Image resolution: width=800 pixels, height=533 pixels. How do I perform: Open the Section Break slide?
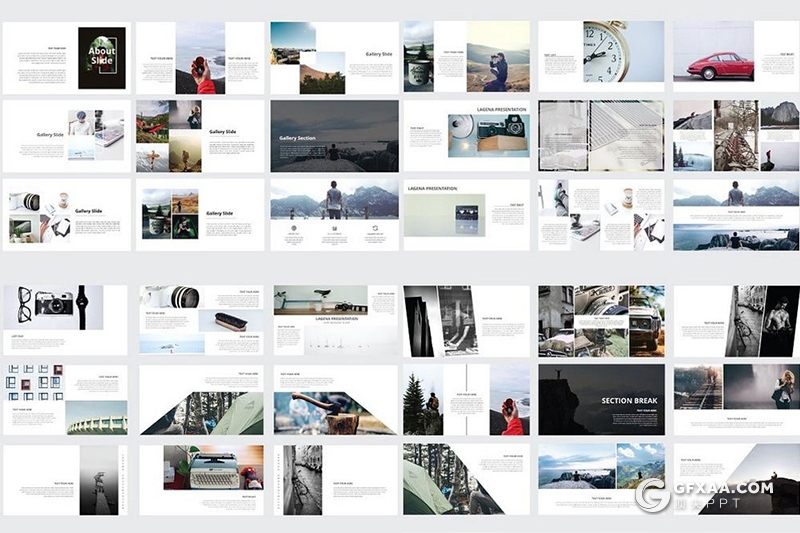click(601, 400)
